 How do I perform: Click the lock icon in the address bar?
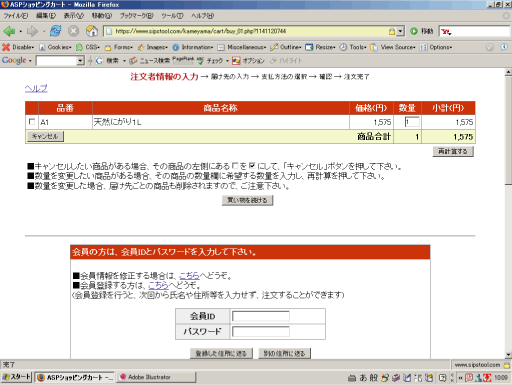(x=392, y=31)
